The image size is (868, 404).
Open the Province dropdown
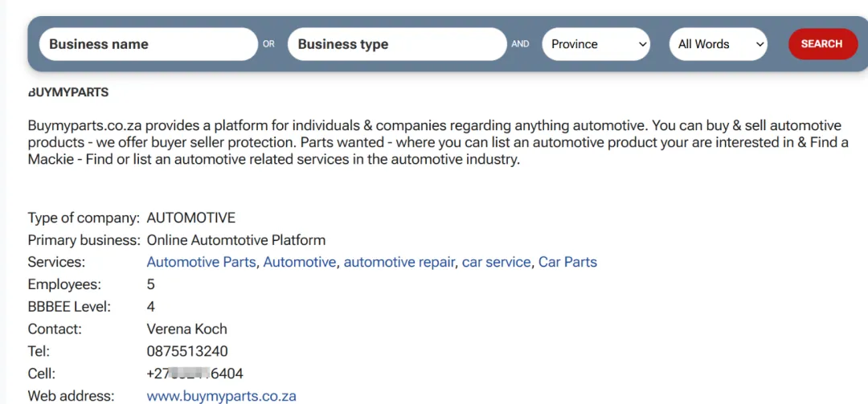click(x=596, y=44)
